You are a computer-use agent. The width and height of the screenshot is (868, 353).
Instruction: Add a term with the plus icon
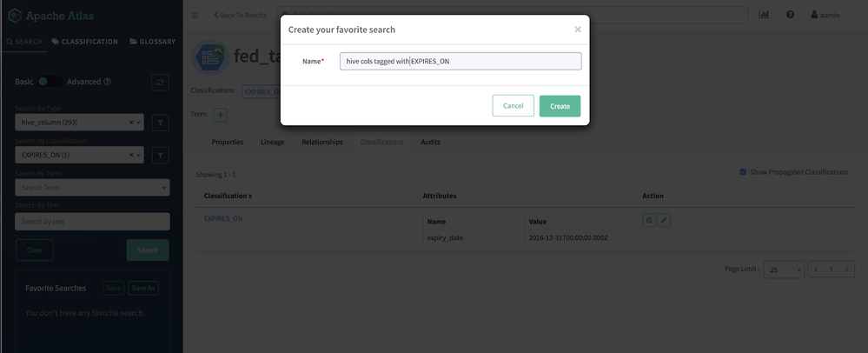pyautogui.click(x=221, y=115)
